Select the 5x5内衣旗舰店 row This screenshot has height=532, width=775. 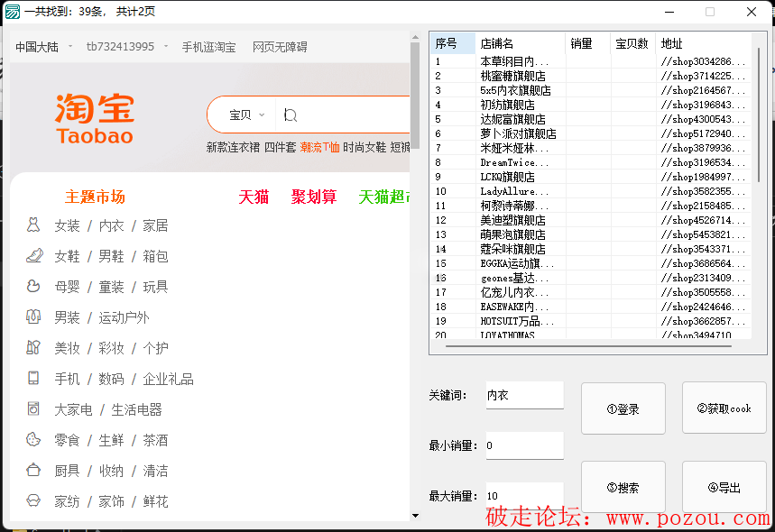coord(591,90)
